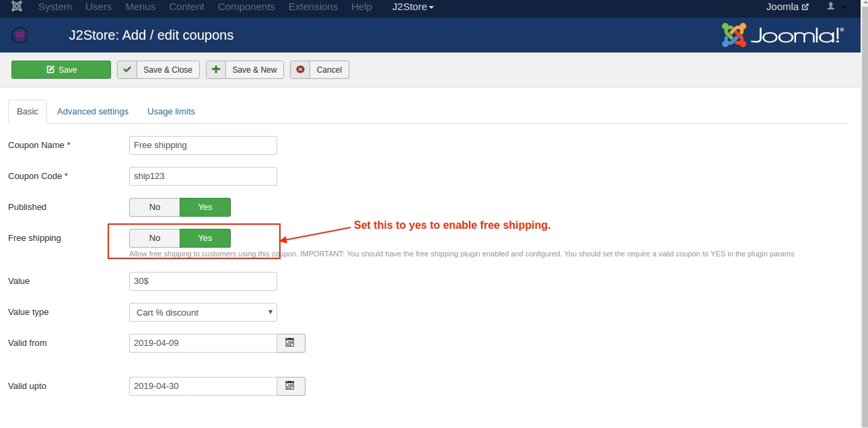Click the red Cancel cross icon
Image resolution: width=868 pixels, height=428 pixels.
[300, 70]
